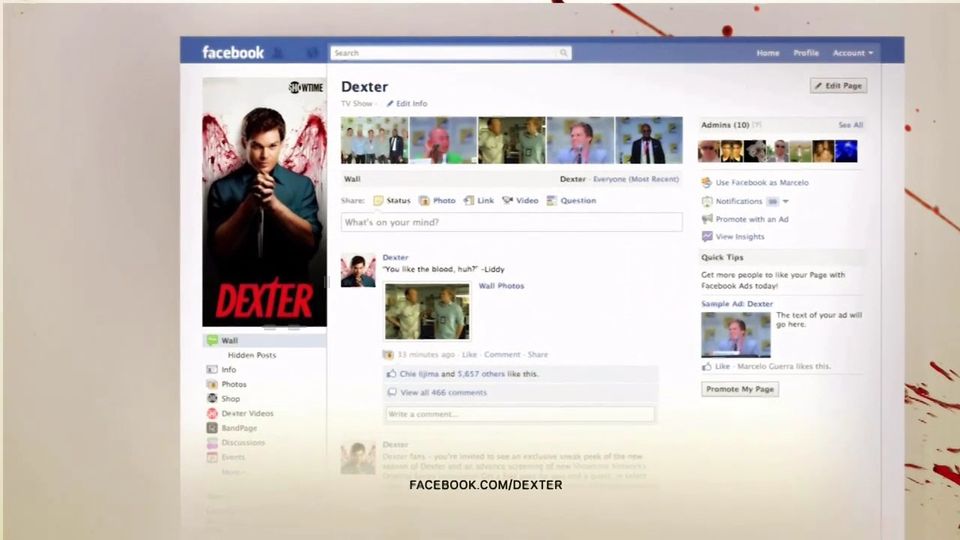Click the Events calendar icon
Image resolution: width=960 pixels, height=540 pixels.
pyautogui.click(x=212, y=457)
